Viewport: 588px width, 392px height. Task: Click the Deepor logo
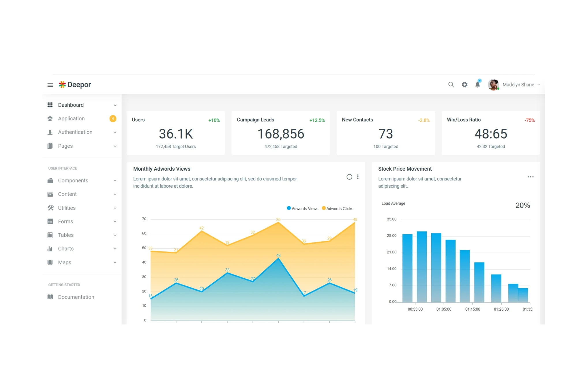(75, 85)
